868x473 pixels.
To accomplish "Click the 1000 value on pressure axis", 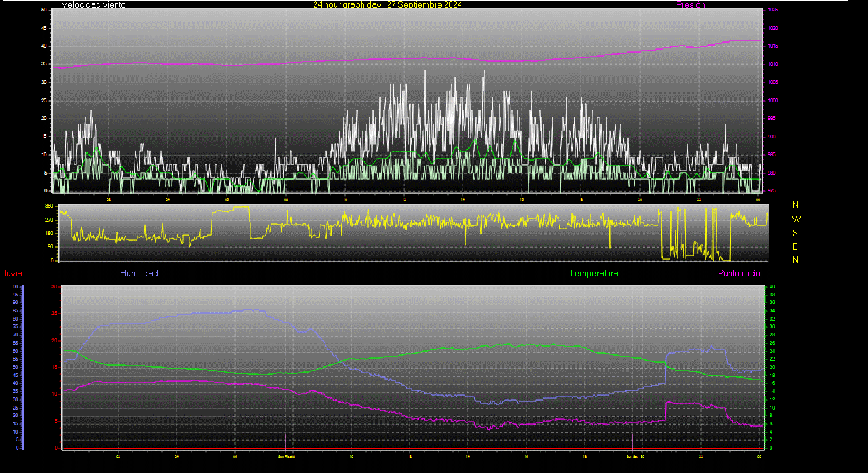I will tap(773, 101).
